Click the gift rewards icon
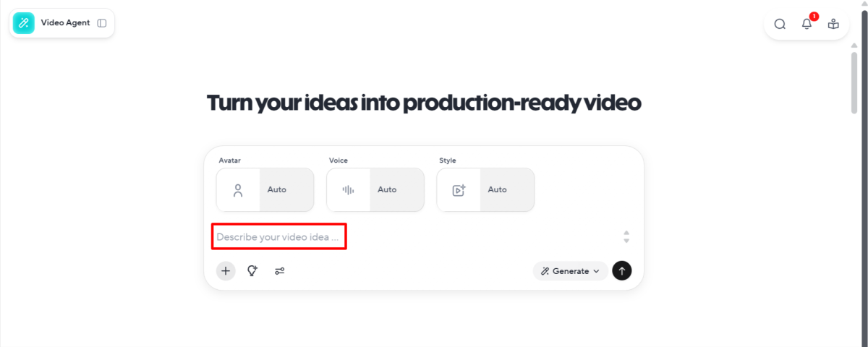868x347 pixels. pos(833,24)
